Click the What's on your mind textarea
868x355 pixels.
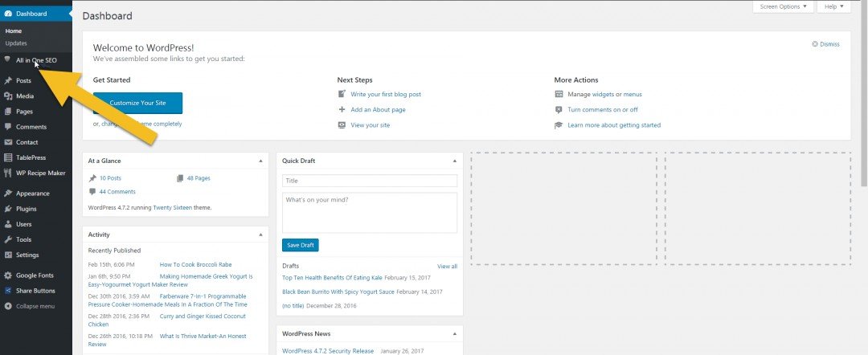pos(370,213)
